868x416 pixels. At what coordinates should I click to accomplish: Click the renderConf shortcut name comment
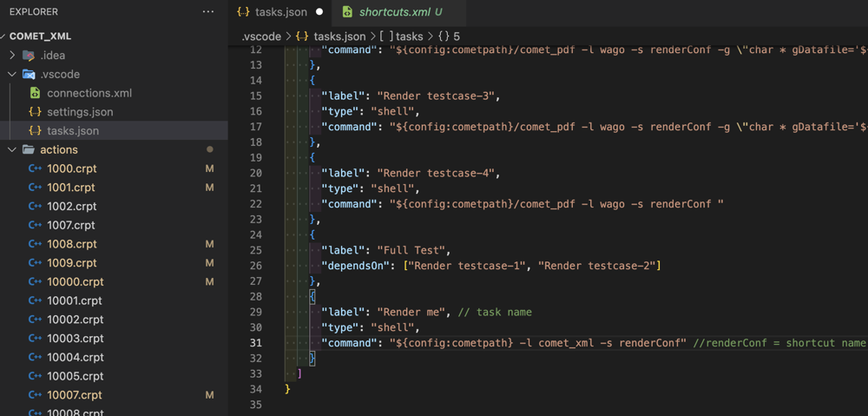[x=779, y=343]
